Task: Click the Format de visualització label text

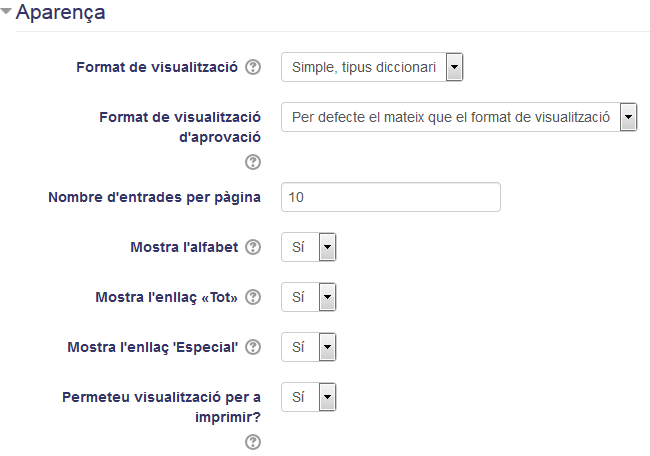Action: tap(157, 67)
